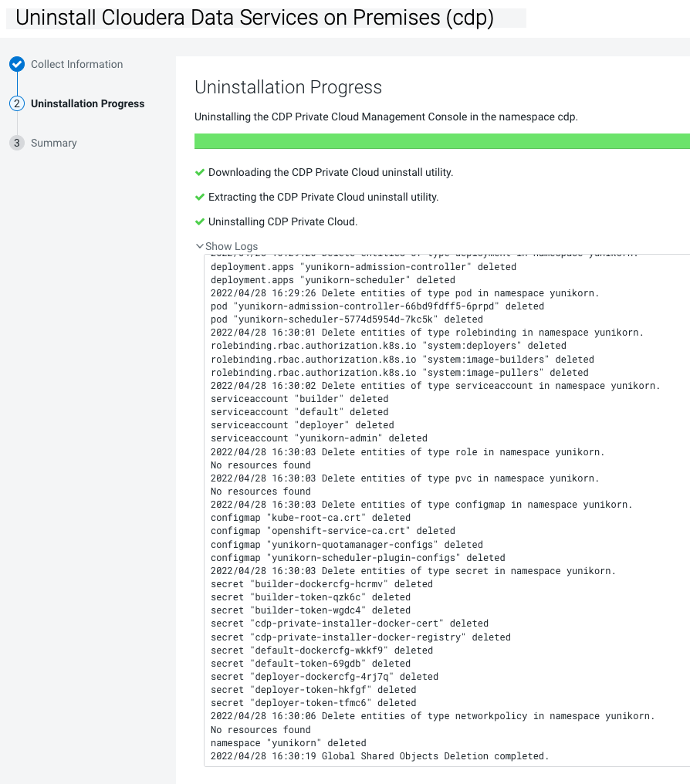Click the Uninstallation Progress heading

pos(288,86)
